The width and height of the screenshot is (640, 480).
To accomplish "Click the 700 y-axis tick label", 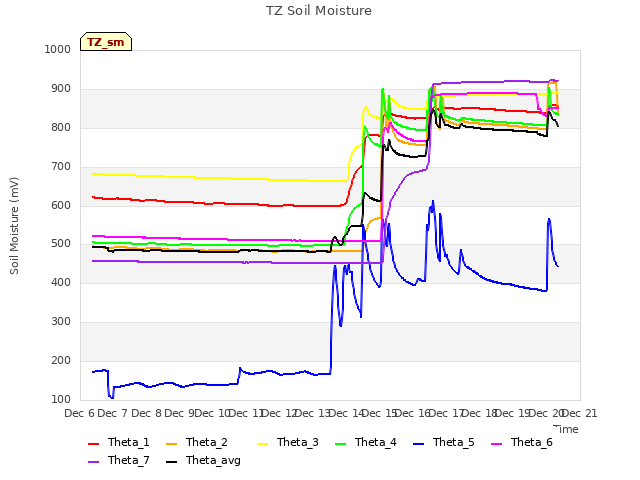I will pyautogui.click(x=61, y=167).
